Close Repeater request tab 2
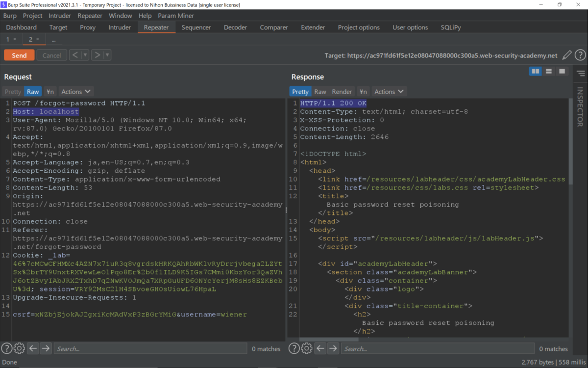 [38, 39]
